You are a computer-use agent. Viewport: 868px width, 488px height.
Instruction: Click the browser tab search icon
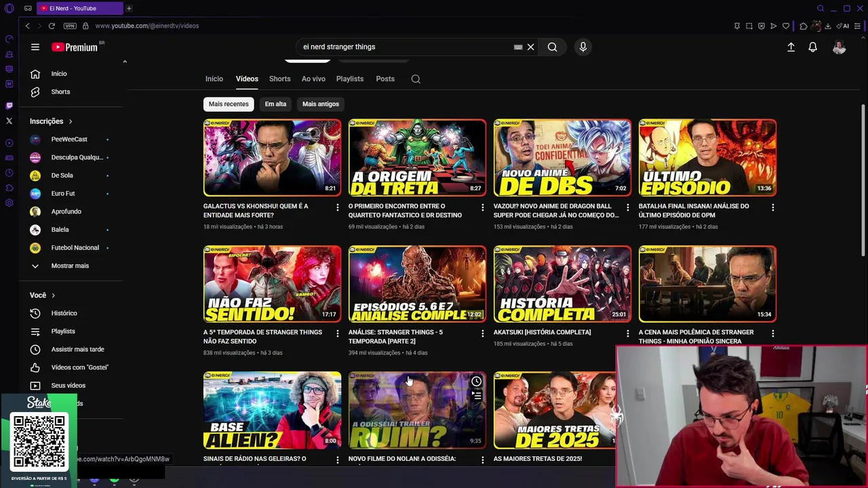pos(821,8)
